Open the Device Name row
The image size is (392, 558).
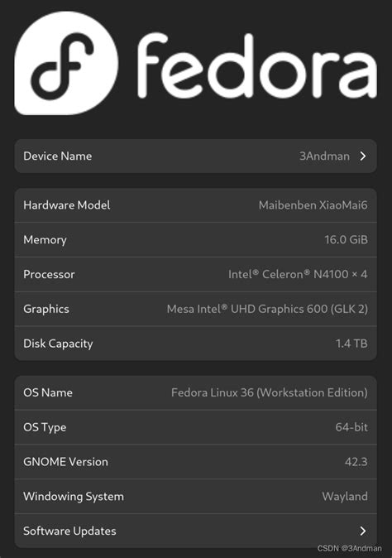click(x=195, y=156)
